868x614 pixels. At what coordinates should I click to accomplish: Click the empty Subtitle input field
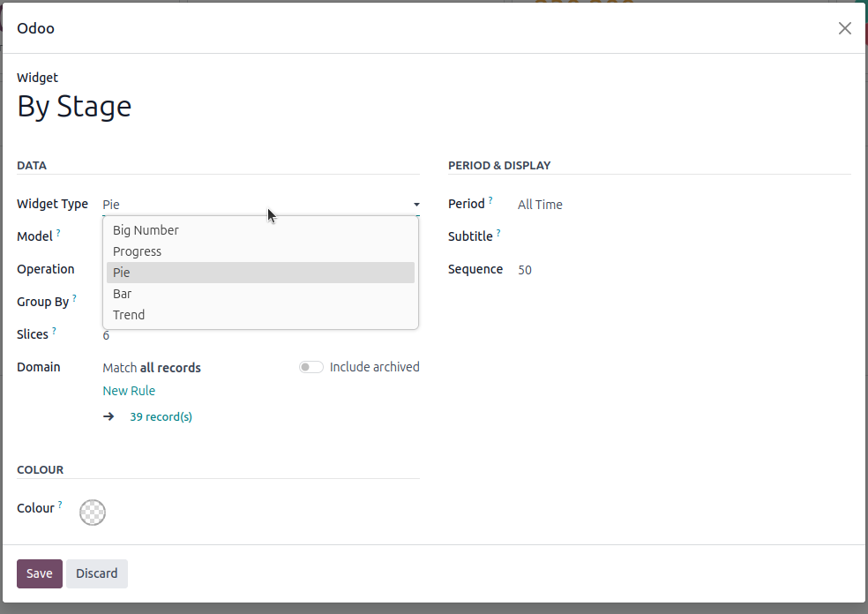685,237
